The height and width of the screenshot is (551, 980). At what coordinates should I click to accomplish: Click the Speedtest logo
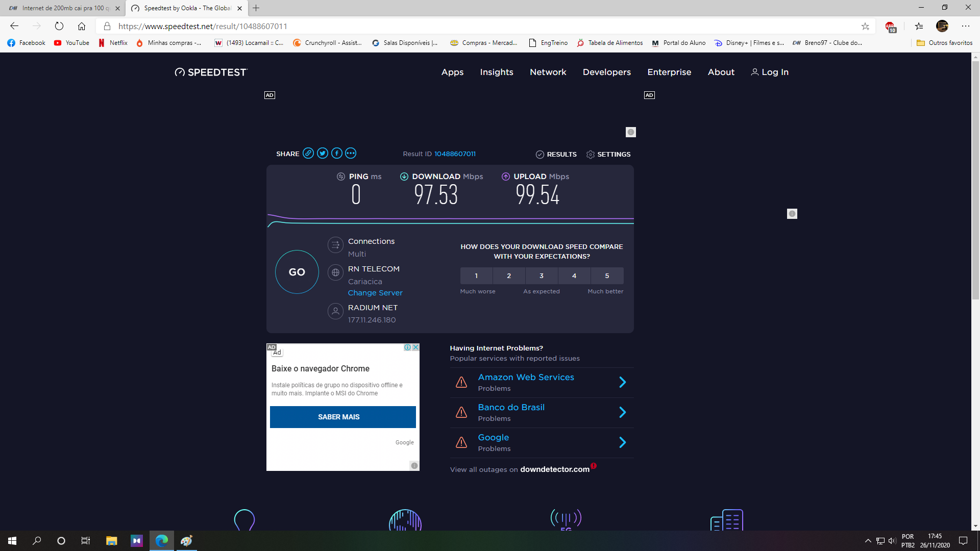pyautogui.click(x=211, y=72)
